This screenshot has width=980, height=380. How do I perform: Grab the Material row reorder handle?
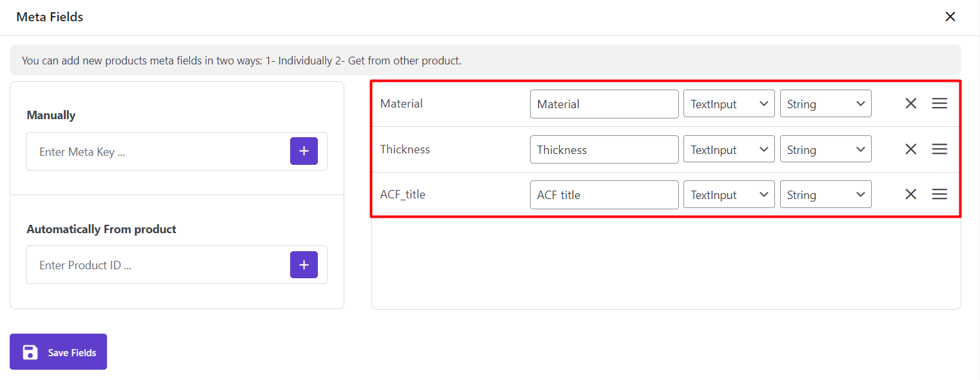(939, 104)
